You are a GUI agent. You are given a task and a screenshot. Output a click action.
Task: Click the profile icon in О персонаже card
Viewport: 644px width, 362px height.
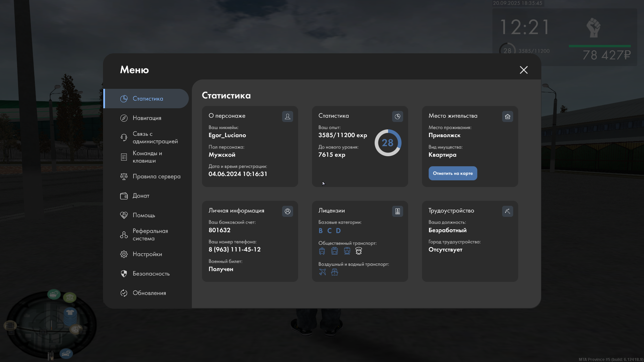[287, 116]
